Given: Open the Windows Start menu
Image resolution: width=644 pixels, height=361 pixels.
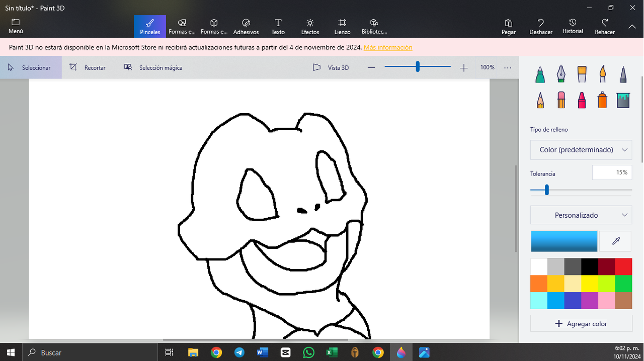Looking at the screenshot, I should (x=11, y=352).
